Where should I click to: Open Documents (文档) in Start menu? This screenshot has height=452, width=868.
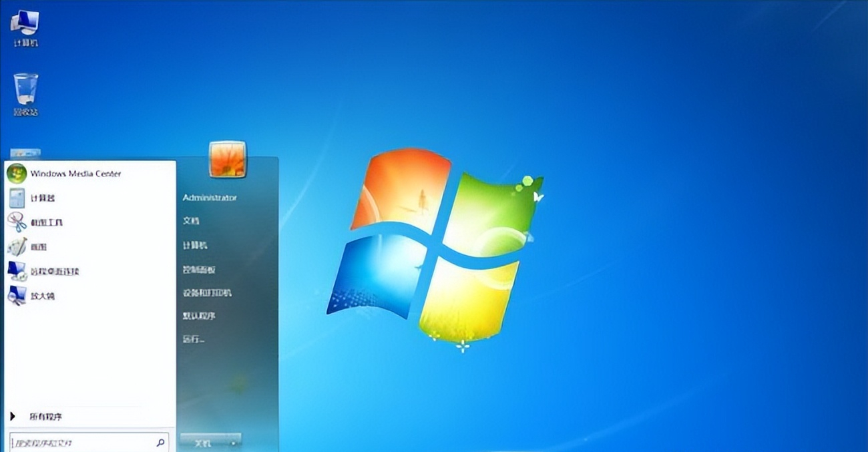point(191,221)
